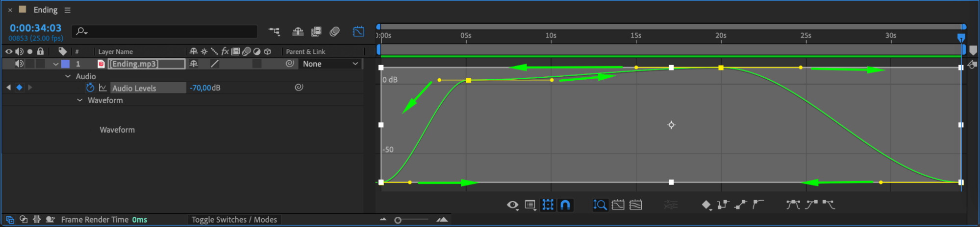The height and width of the screenshot is (227, 980).
Task: Click the Ending.mp3 label color swatch
Action: click(65, 64)
